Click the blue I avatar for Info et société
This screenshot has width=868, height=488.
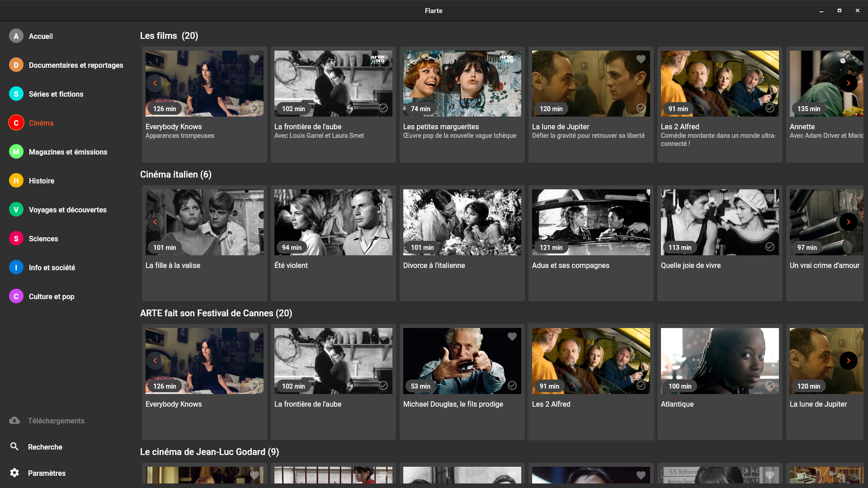tap(16, 267)
